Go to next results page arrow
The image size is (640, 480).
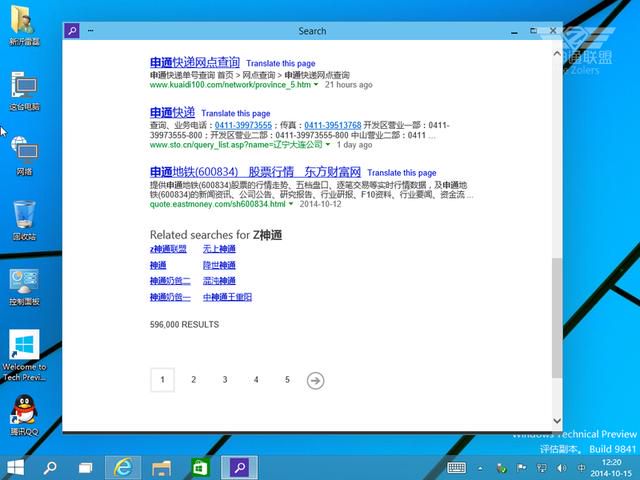315,380
